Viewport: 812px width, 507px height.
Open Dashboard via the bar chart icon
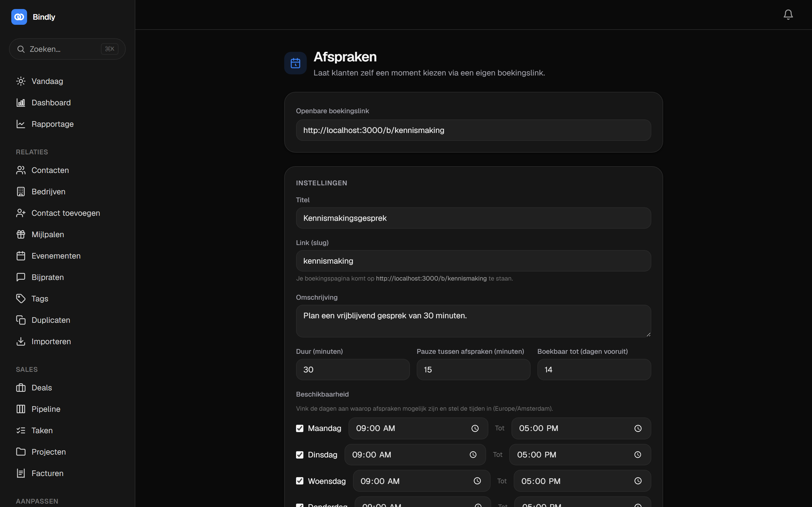21,103
